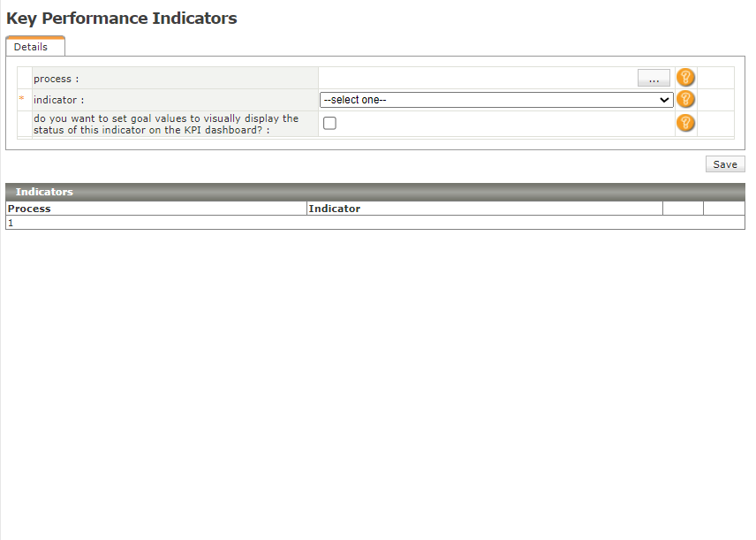The height and width of the screenshot is (540, 756).
Task: Click inside the process input field
Action: [477, 79]
